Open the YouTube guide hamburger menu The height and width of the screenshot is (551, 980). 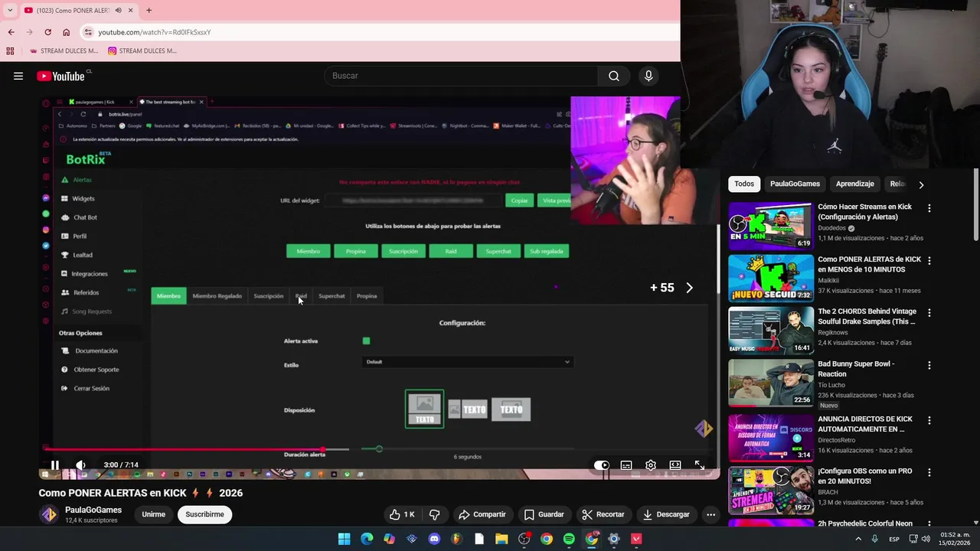tap(18, 76)
